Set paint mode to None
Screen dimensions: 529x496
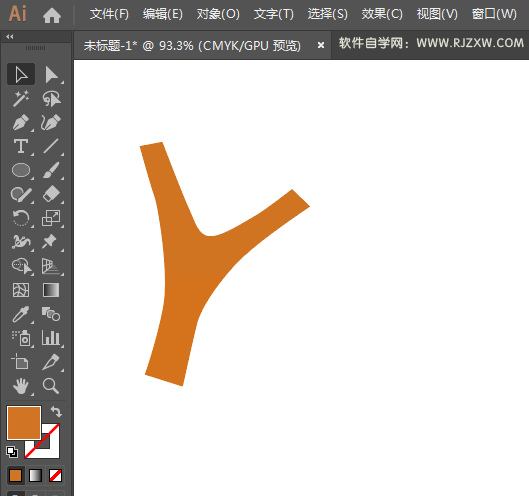coord(55,475)
